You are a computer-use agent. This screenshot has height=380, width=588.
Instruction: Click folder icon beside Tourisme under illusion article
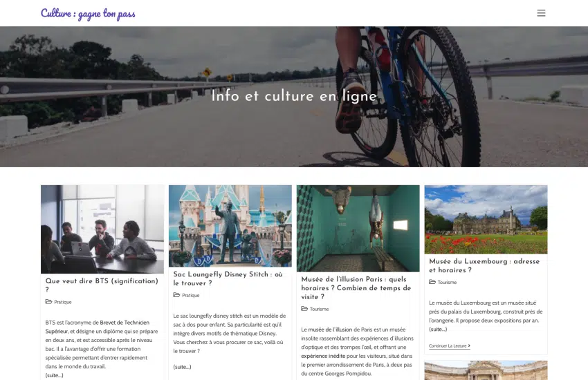click(304, 309)
